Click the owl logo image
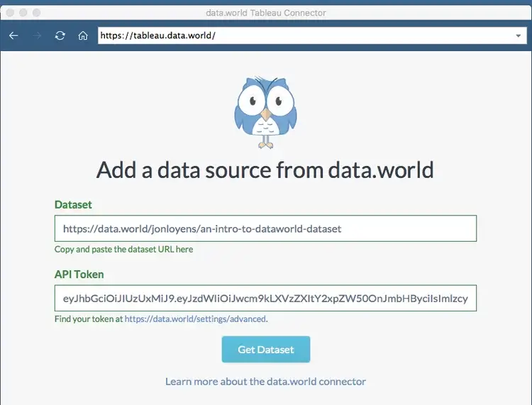The image size is (532, 405). pos(265,112)
